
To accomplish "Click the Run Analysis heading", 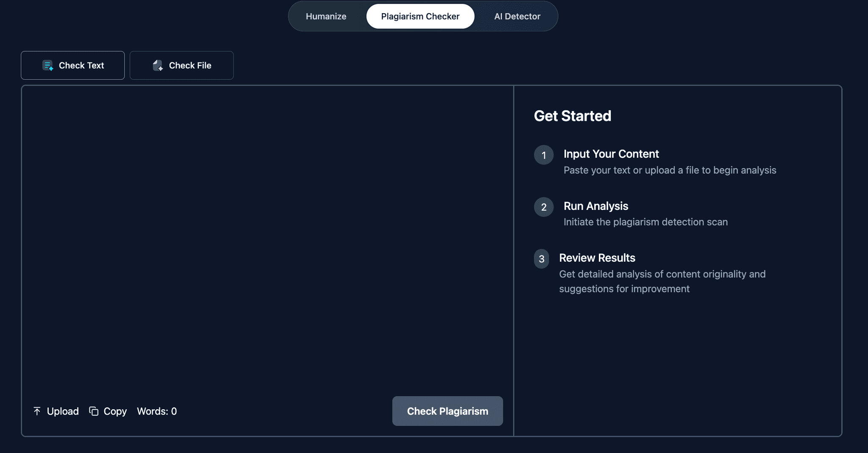I will (595, 206).
